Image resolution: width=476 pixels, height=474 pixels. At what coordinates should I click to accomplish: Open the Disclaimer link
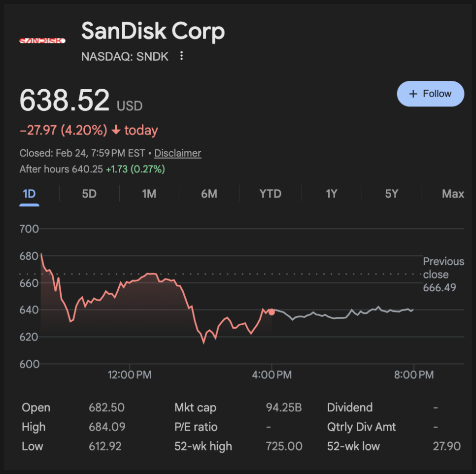[x=177, y=153]
